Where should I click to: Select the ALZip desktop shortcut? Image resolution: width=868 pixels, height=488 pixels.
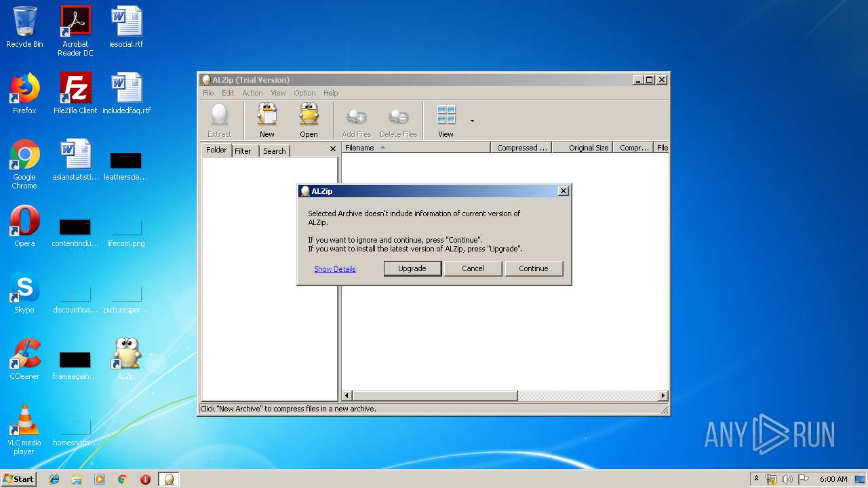click(x=126, y=359)
